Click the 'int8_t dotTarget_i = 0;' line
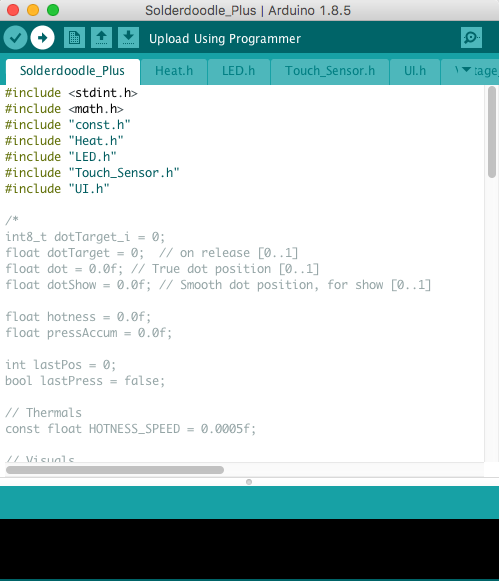This screenshot has width=499, height=581. (x=85, y=236)
